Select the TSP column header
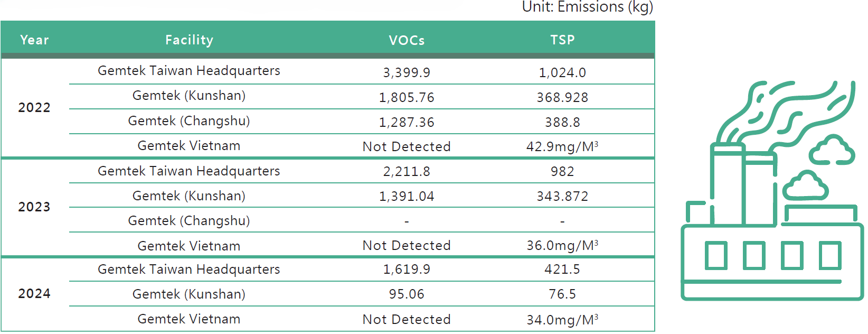The width and height of the screenshot is (868, 334). click(x=562, y=40)
